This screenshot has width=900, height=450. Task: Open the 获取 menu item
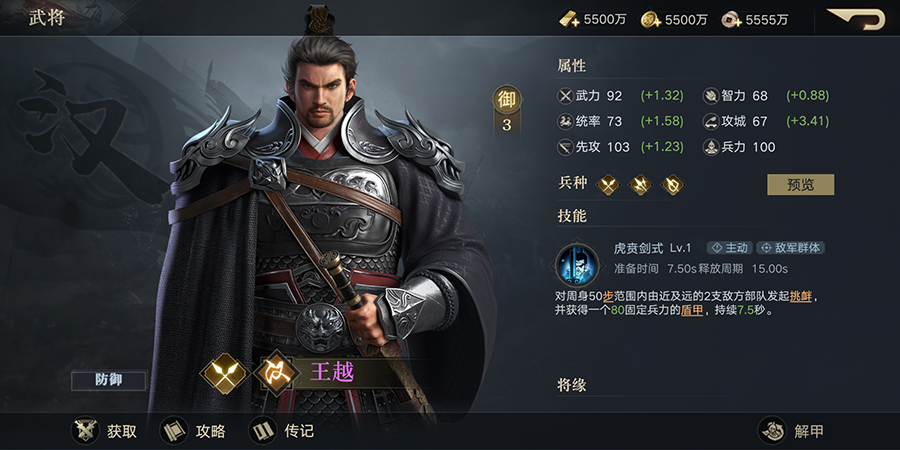coord(104,431)
